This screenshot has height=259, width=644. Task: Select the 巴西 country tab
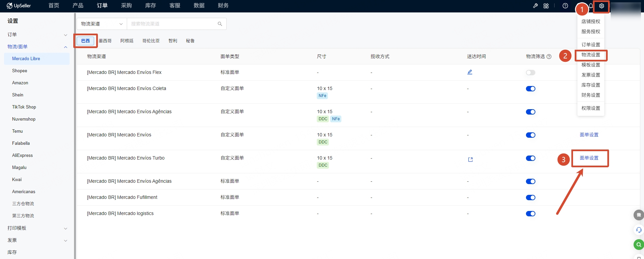tap(85, 41)
